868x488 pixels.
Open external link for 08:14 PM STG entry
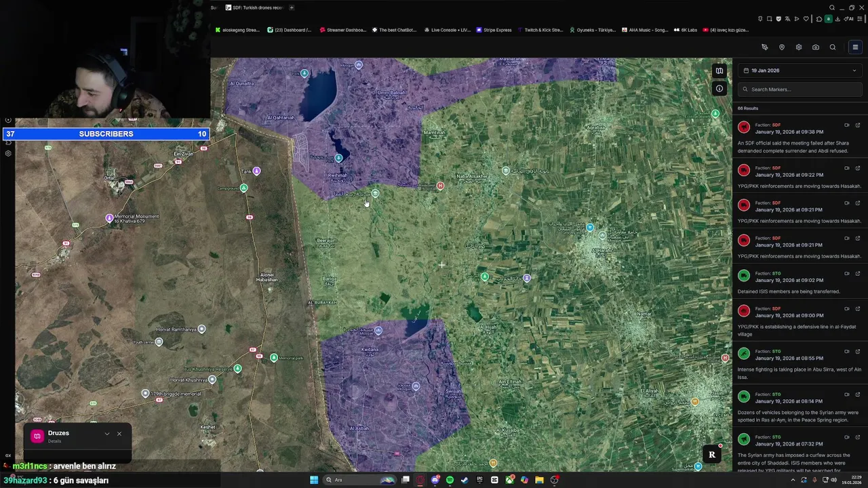tap(857, 394)
